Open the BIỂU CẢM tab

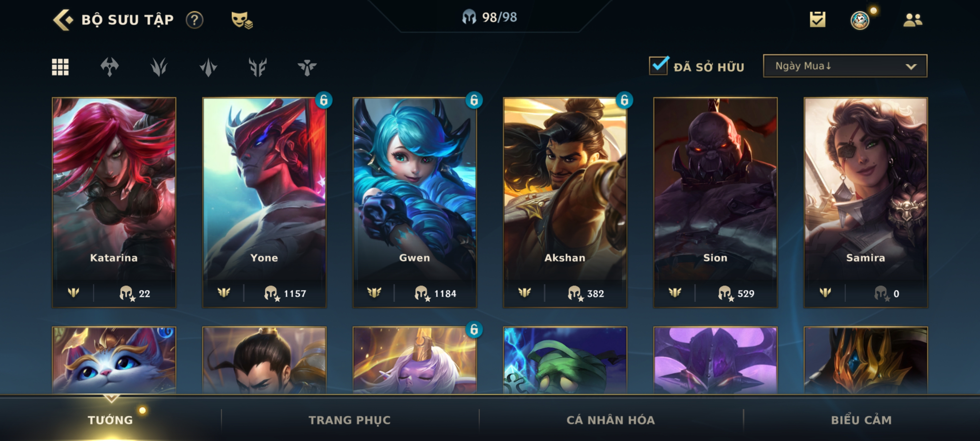pyautogui.click(x=861, y=420)
